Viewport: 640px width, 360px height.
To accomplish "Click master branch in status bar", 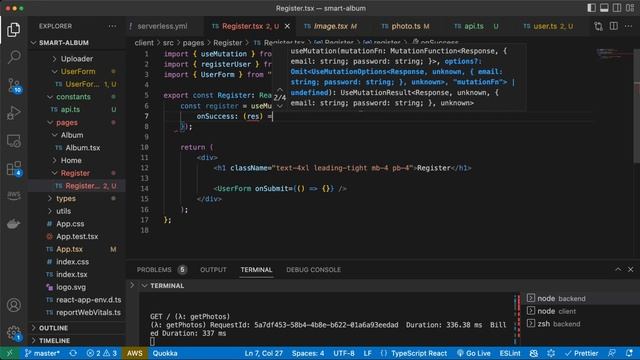I will tap(42, 353).
